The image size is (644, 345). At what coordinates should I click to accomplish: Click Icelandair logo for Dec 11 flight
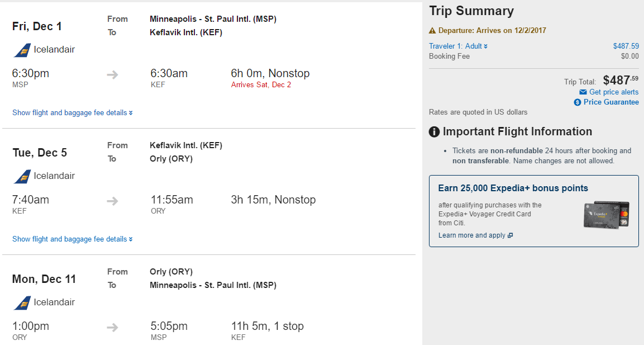pyautogui.click(x=22, y=303)
